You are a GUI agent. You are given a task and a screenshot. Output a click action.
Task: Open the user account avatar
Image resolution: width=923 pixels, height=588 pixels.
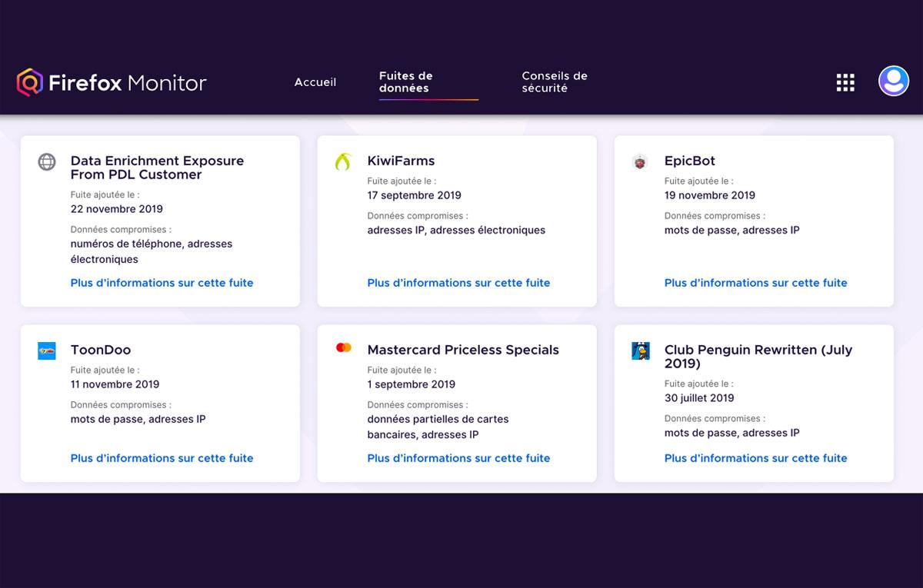click(x=894, y=81)
